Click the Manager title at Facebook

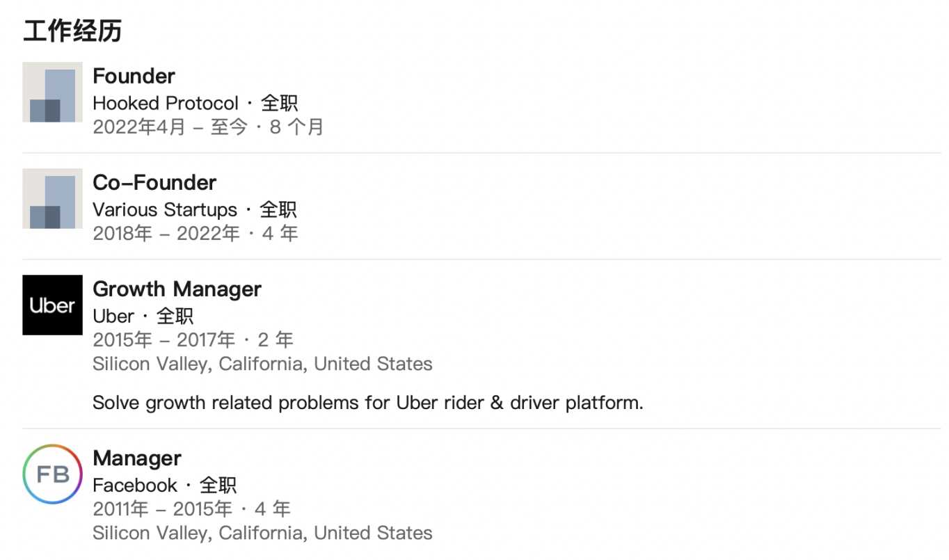(x=136, y=458)
